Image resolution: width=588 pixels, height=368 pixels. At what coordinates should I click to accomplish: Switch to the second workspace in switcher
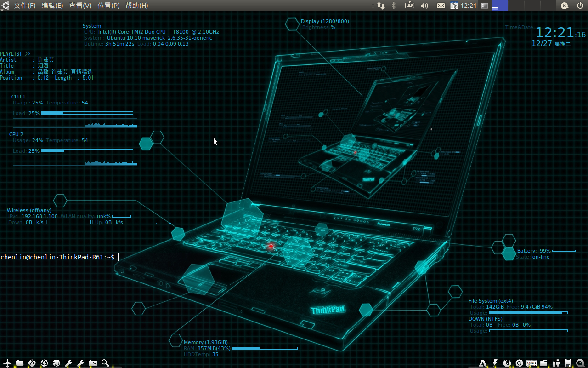[516, 6]
